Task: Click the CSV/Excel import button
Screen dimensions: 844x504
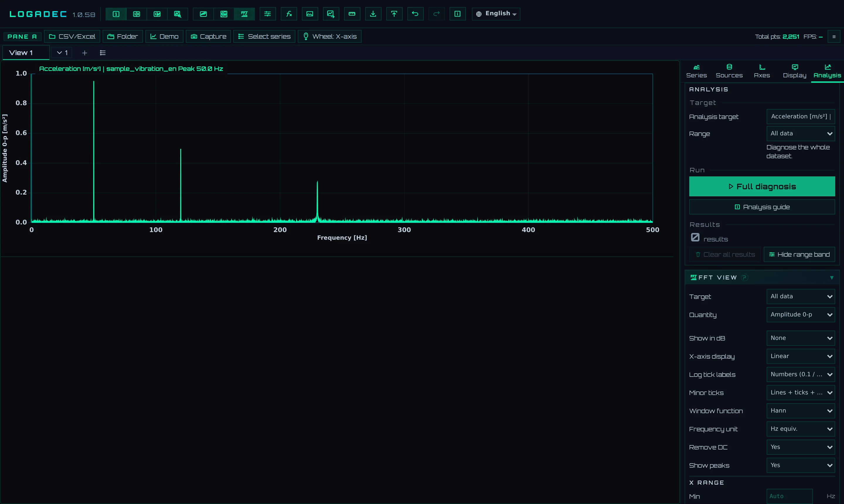Action: (x=72, y=36)
